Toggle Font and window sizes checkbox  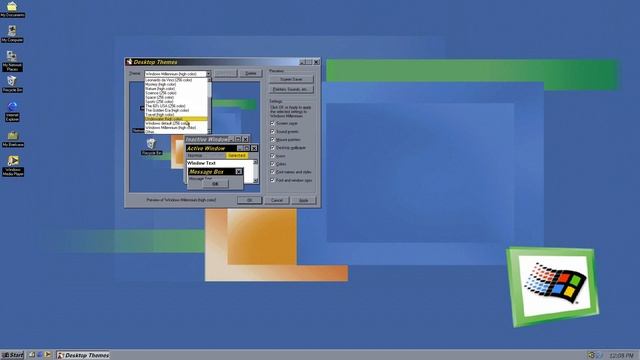272,180
